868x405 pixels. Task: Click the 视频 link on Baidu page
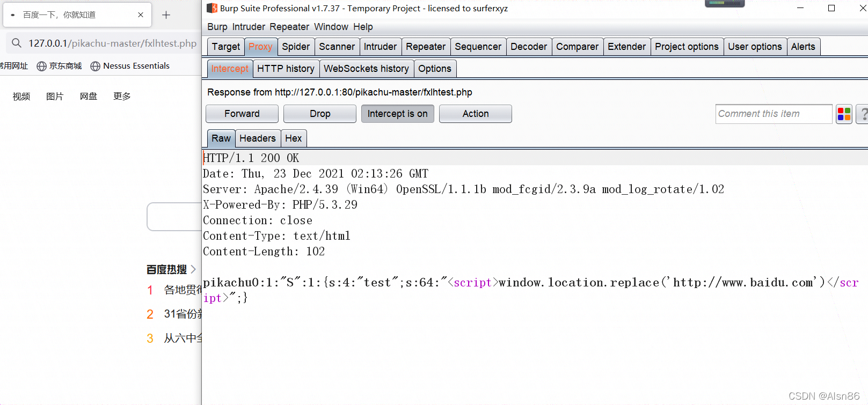(x=21, y=97)
